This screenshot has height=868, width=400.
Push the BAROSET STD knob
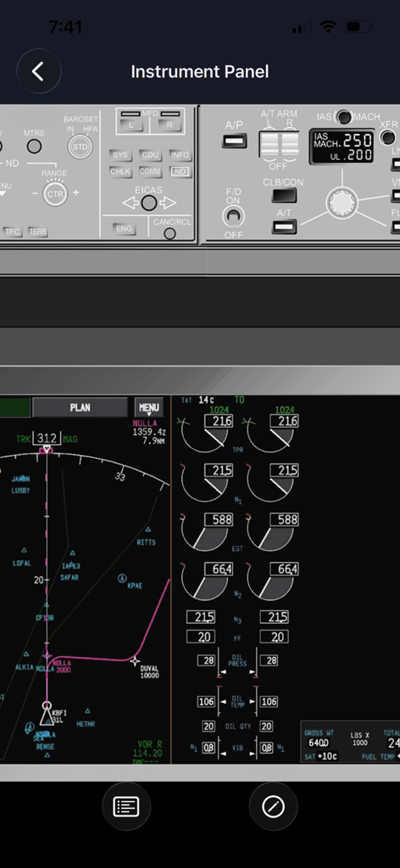(x=81, y=147)
